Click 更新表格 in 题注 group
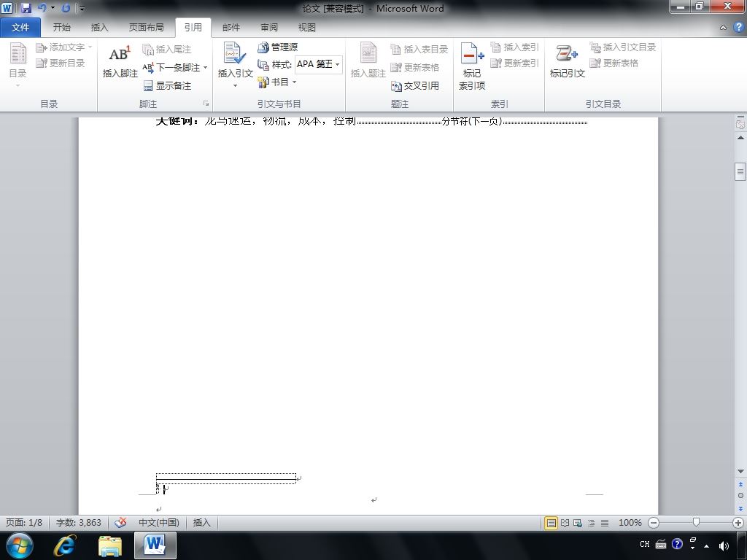Viewport: 747px width, 560px height. tap(414, 68)
